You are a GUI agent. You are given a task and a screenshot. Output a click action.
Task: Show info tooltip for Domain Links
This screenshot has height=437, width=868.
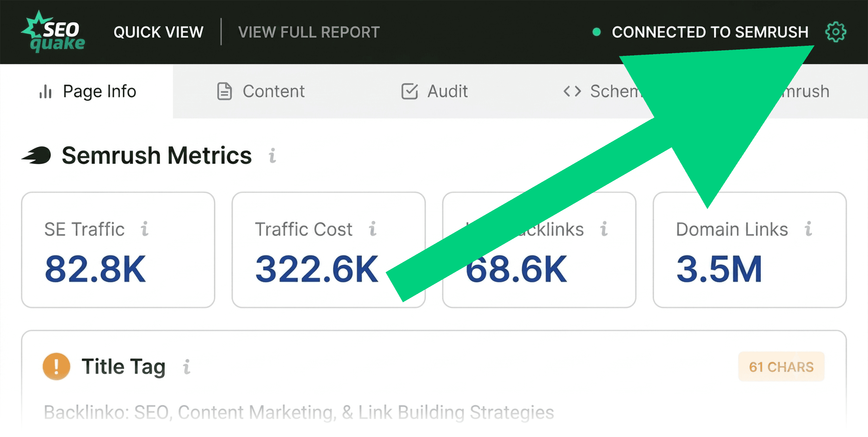(809, 229)
